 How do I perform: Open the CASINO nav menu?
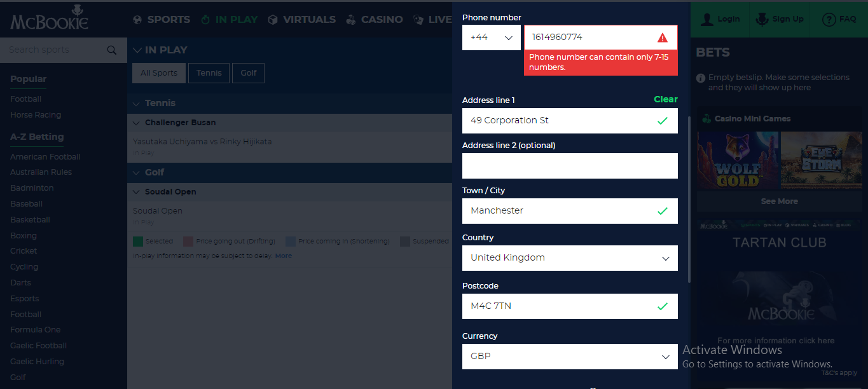tap(375, 20)
